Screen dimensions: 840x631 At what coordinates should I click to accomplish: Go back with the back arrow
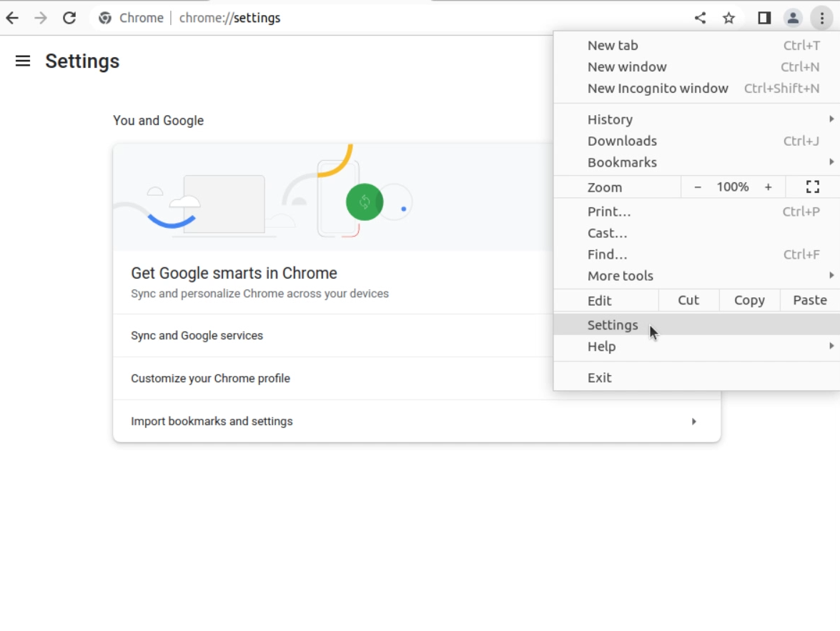12,18
